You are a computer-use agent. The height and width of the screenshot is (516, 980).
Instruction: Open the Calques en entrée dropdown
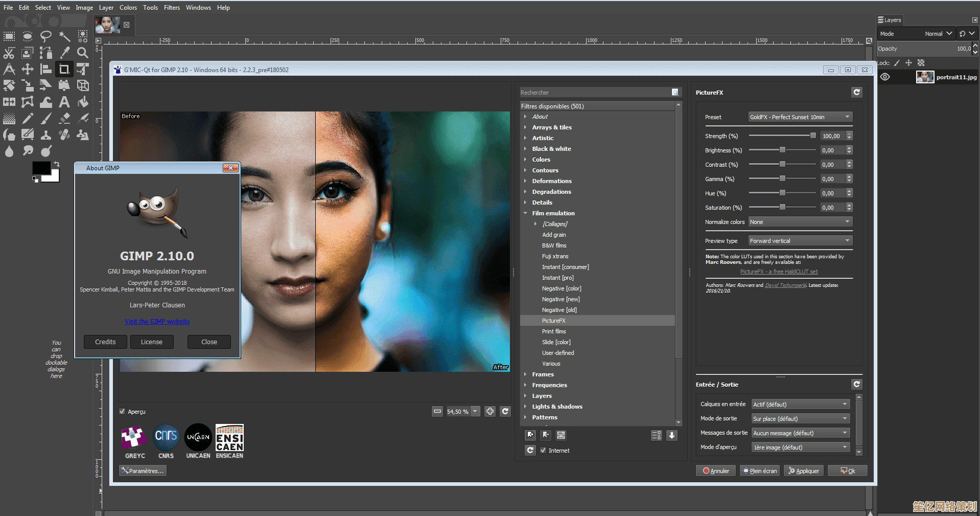(800, 405)
